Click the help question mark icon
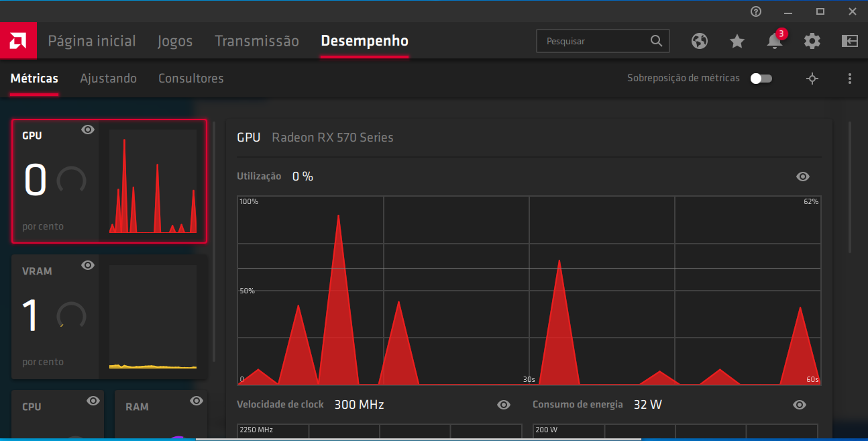The width and height of the screenshot is (868, 441). [x=756, y=11]
